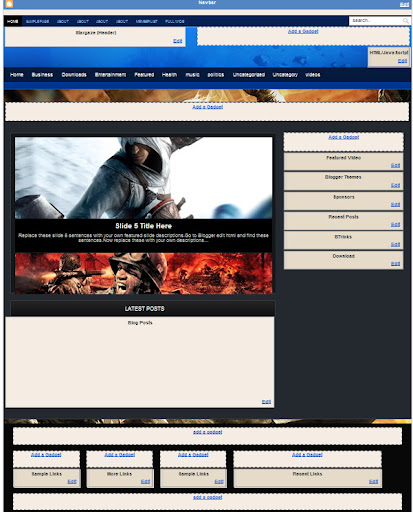Click the LATEST POSTS header bar
The width and height of the screenshot is (413, 512).
[x=143, y=309]
